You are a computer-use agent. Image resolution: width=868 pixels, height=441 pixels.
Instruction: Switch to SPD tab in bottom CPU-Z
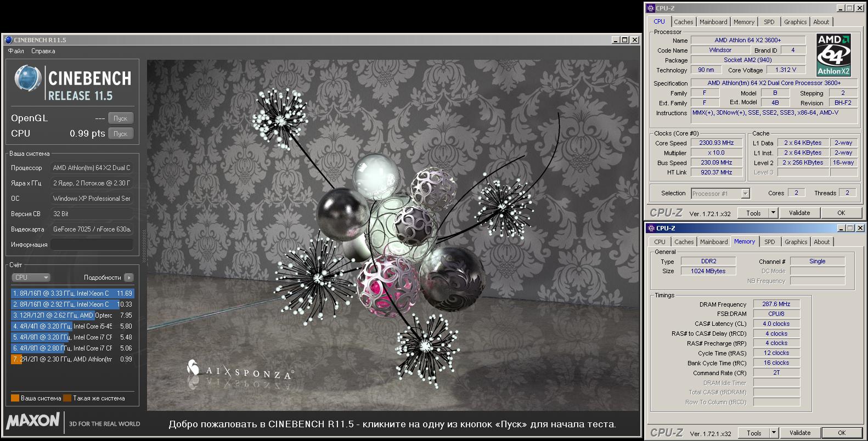(x=770, y=242)
